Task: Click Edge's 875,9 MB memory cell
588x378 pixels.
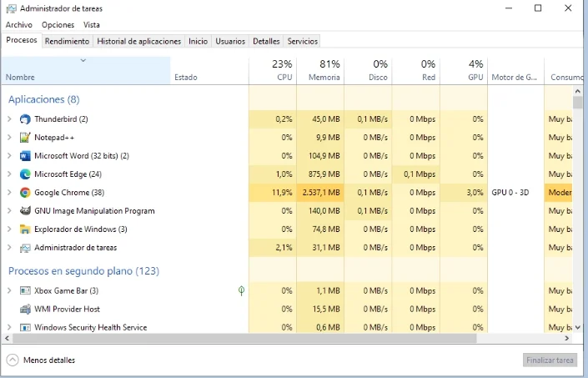Action: click(x=320, y=174)
